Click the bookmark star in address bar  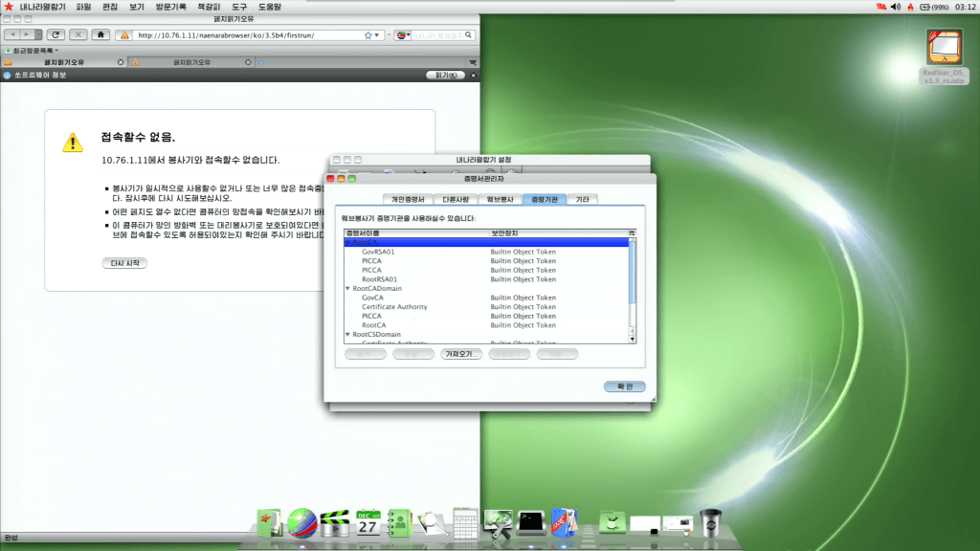(x=367, y=35)
